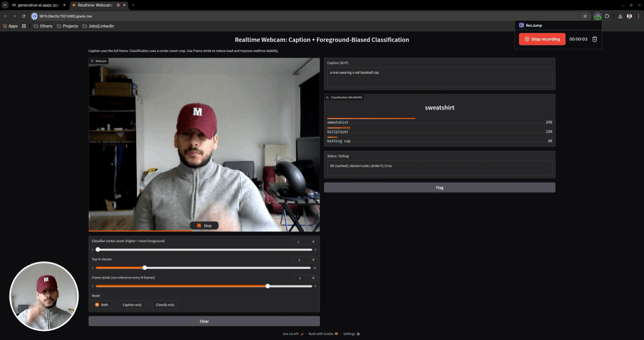The height and width of the screenshot is (340, 644).
Task: Reload the Gradio page
Action: 23,16
